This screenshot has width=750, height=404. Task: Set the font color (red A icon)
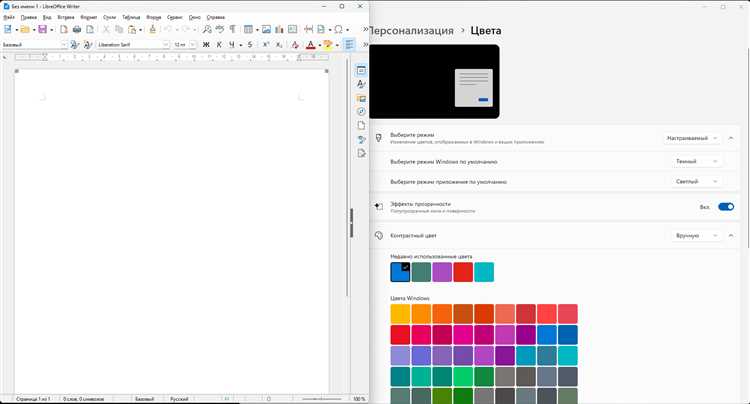310,44
